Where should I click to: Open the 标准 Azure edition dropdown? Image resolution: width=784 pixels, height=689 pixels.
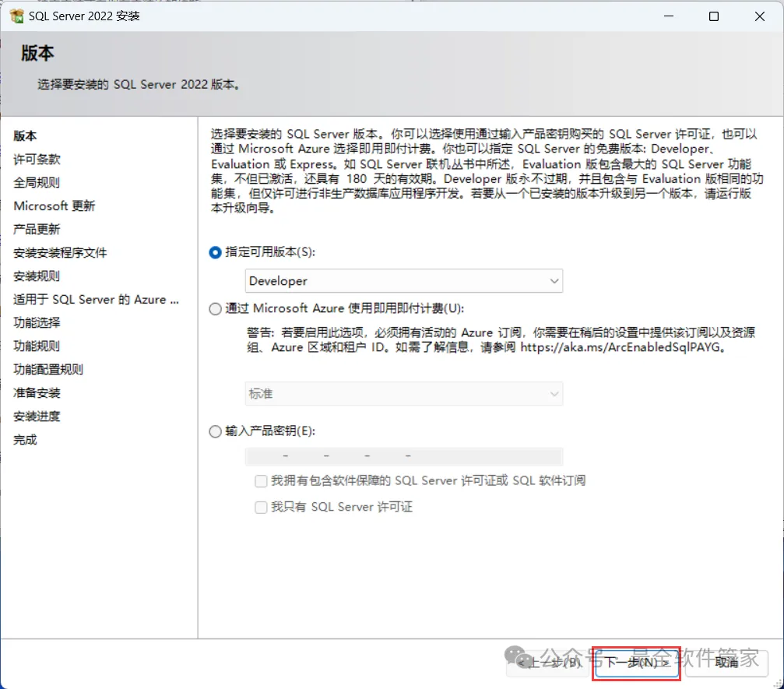pos(404,394)
